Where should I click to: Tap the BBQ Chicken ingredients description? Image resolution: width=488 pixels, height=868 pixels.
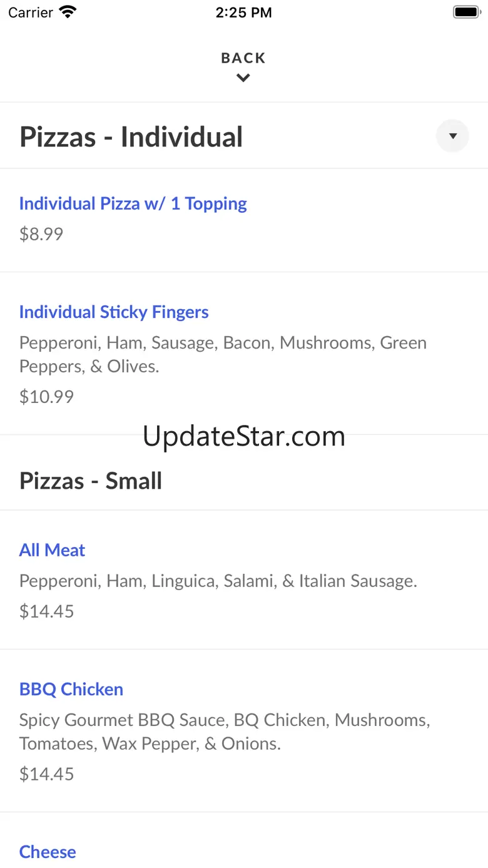(224, 732)
